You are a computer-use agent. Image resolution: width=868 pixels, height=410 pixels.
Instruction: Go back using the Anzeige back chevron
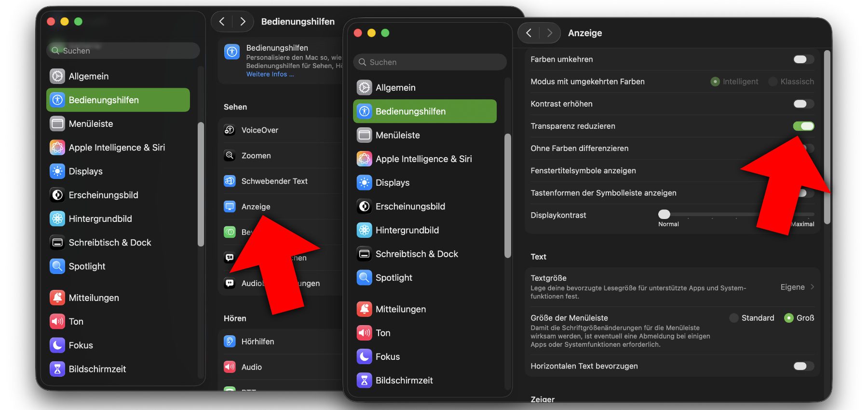click(529, 33)
